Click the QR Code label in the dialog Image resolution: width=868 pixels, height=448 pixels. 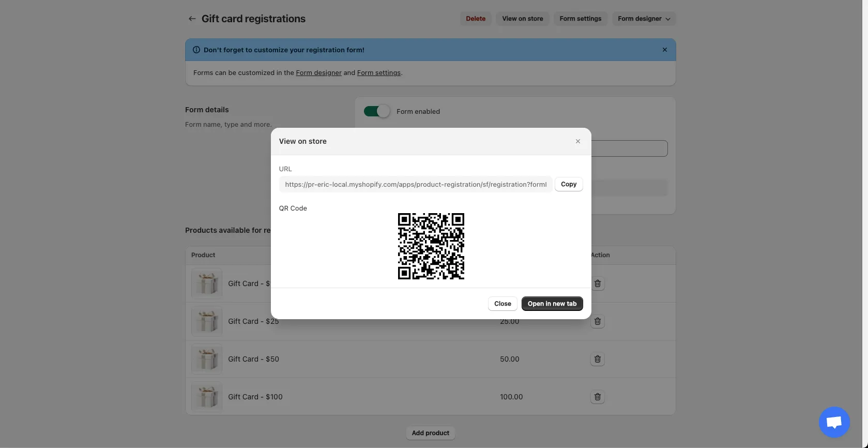(x=293, y=208)
